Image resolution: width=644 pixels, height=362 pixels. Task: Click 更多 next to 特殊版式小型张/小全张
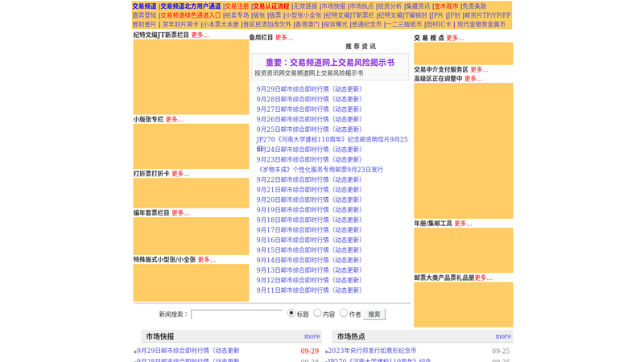point(207,259)
